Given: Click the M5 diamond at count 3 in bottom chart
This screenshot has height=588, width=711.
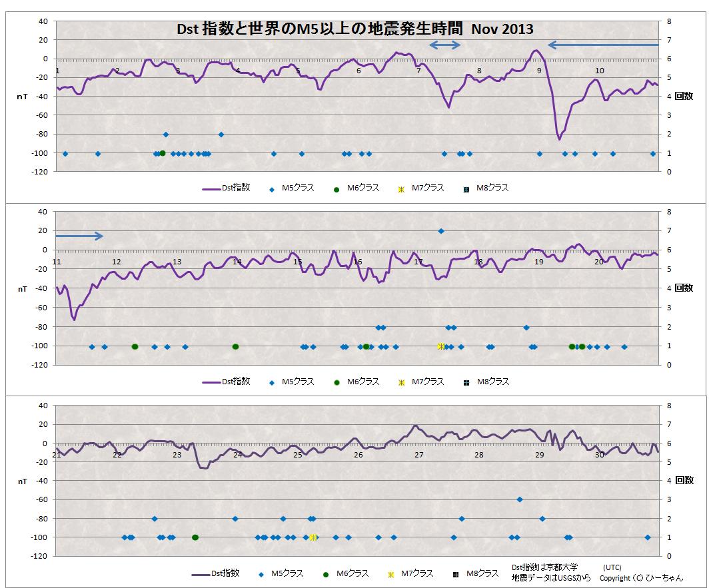Looking at the screenshot, I should (x=520, y=499).
